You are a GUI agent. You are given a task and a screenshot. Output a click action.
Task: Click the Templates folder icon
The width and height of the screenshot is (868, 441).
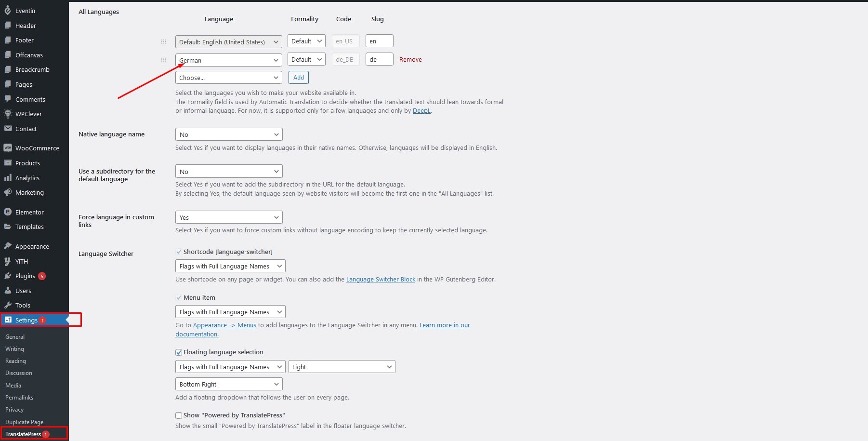(x=7, y=227)
